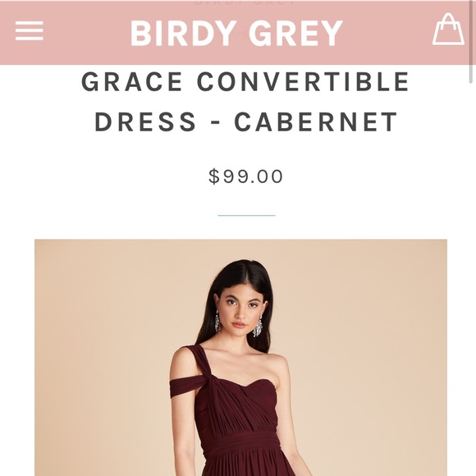Viewport: 476px width, 476px height.
Task: Click the word CABERNET in the title
Action: tap(316, 121)
